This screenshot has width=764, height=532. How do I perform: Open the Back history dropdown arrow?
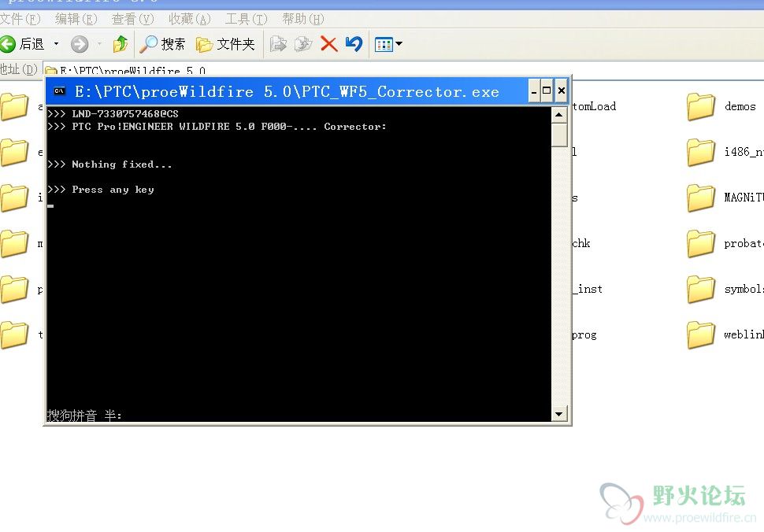56,44
